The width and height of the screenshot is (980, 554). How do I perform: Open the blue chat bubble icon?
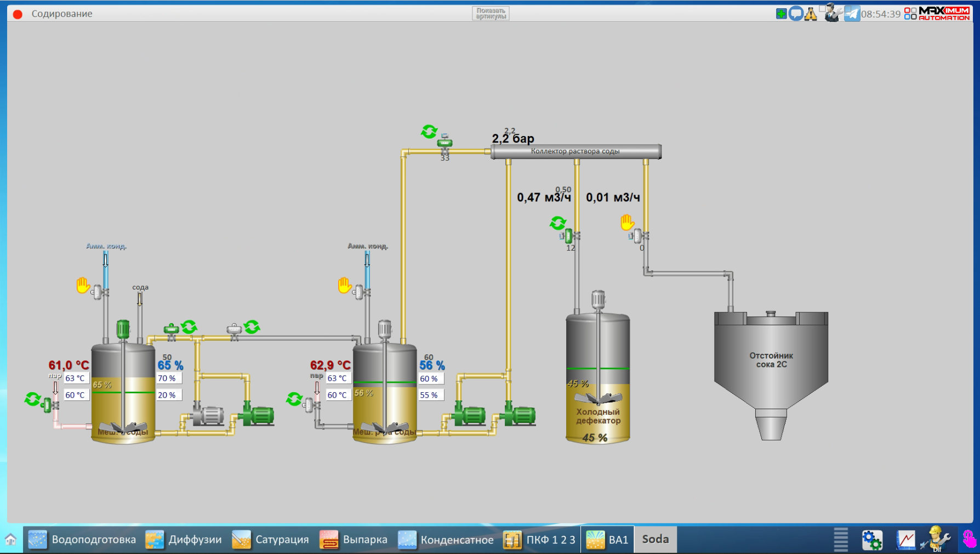tap(796, 14)
